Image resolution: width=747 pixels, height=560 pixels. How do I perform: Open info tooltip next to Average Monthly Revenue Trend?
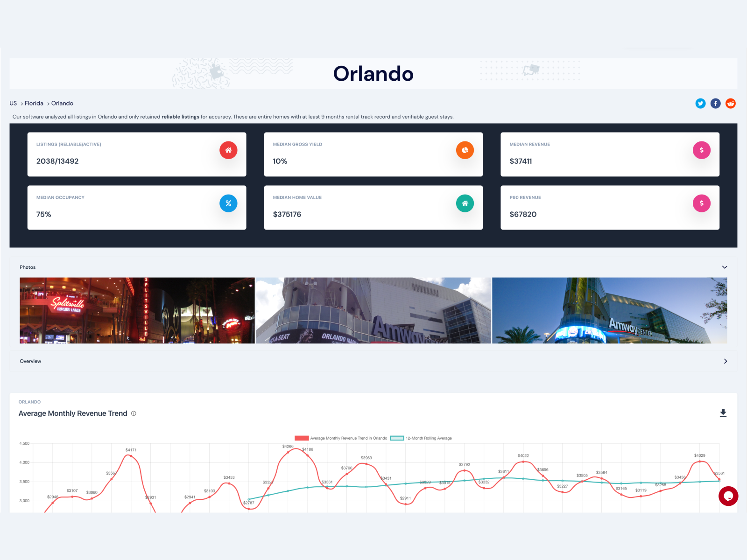click(134, 413)
